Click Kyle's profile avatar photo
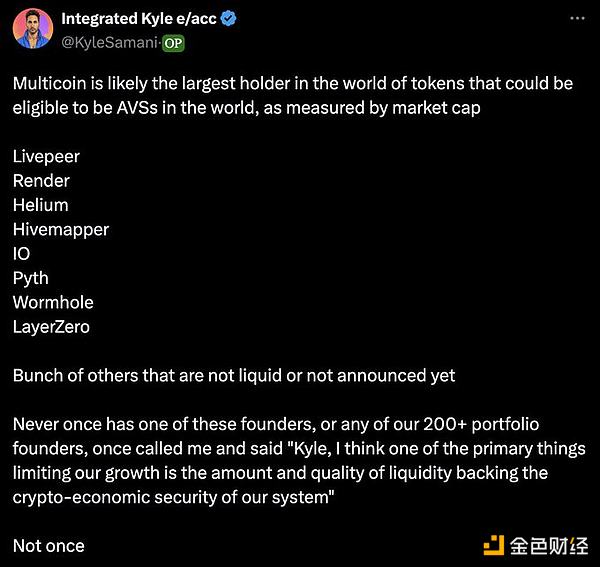The image size is (600, 567). (32, 29)
